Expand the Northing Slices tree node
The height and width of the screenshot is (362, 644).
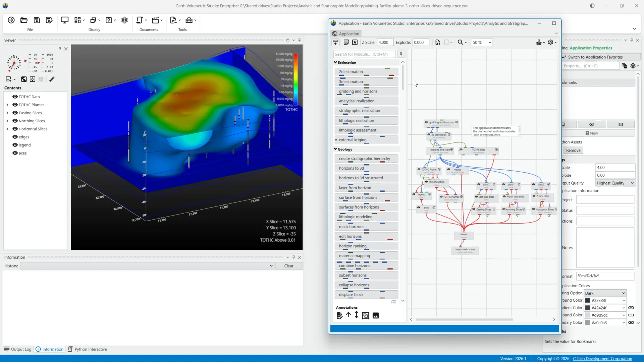click(x=7, y=121)
